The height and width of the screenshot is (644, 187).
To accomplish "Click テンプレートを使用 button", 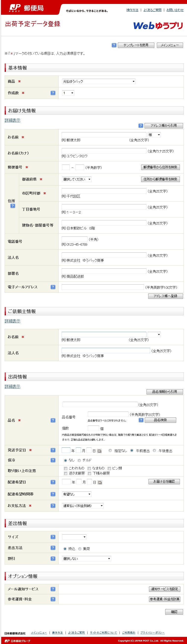I will pos(136,45).
